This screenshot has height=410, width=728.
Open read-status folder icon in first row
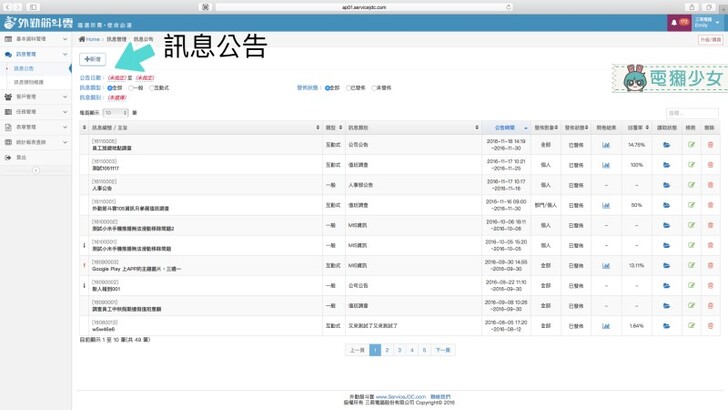tap(666, 145)
